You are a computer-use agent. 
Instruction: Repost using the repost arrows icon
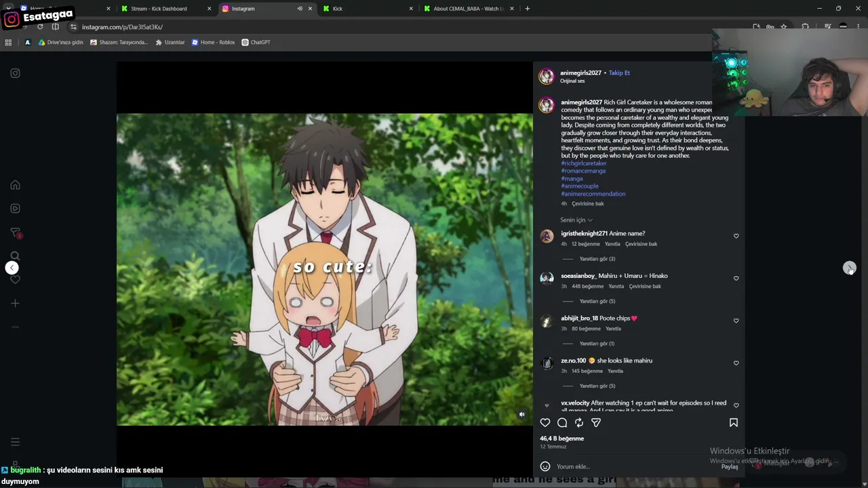[x=579, y=423]
